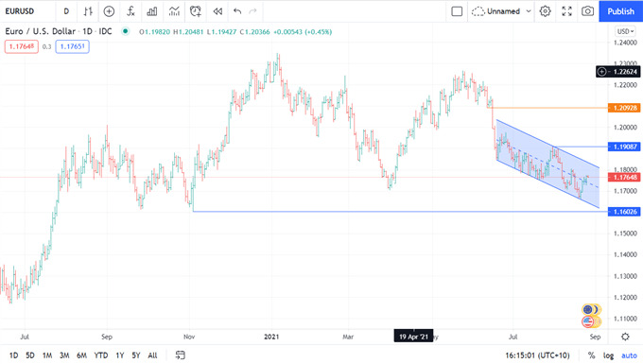Click the crosshair plus at 1.22624
This screenshot has height=364, width=643.
point(601,72)
